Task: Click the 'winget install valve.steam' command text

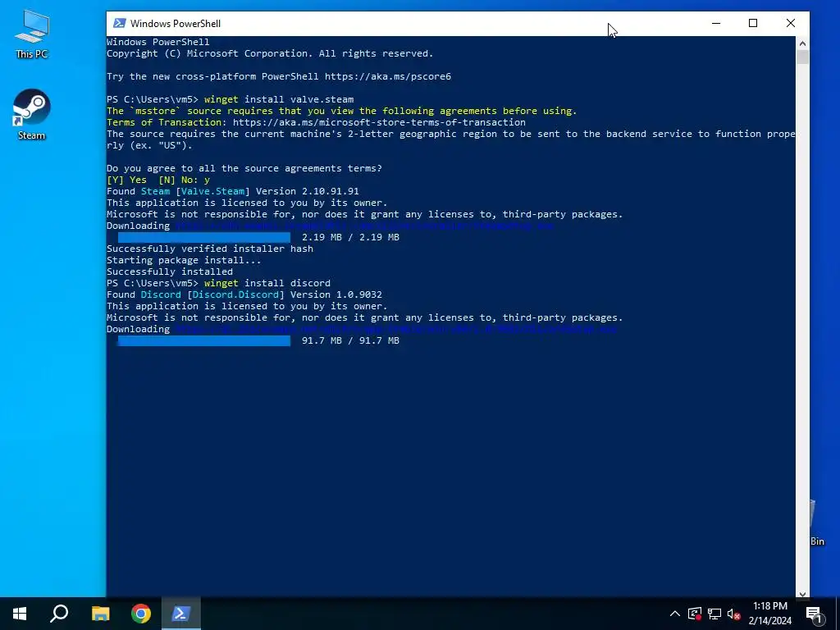Action: [279, 99]
